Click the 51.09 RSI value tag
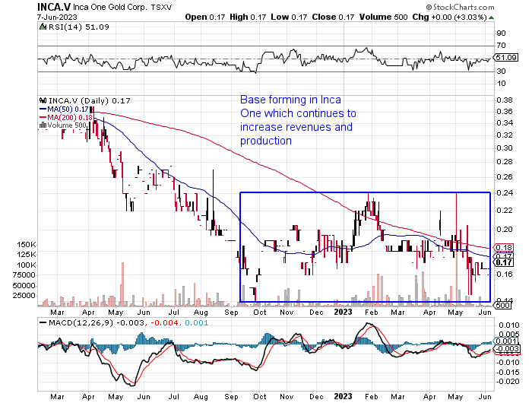Viewport: 532px width, 403px height. tap(506, 57)
